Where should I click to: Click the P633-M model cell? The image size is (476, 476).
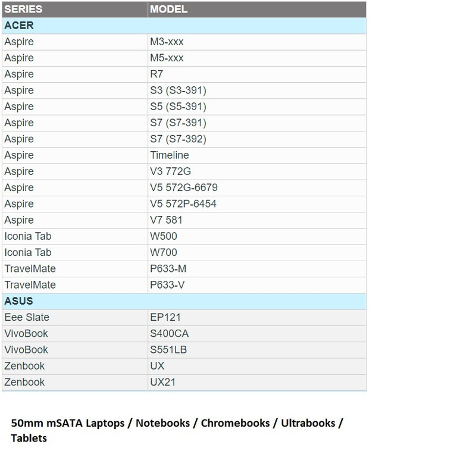coord(167,269)
